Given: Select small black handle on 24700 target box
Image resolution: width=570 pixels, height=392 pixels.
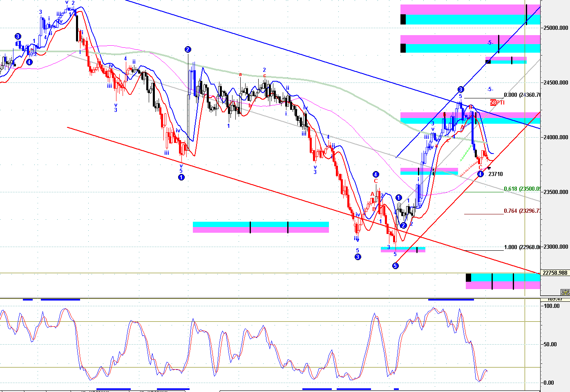Looking at the screenshot, I should (x=488, y=62).
